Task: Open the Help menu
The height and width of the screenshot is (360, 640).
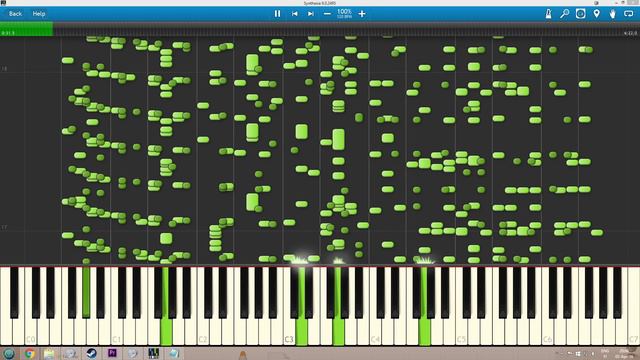Action: 39,13
